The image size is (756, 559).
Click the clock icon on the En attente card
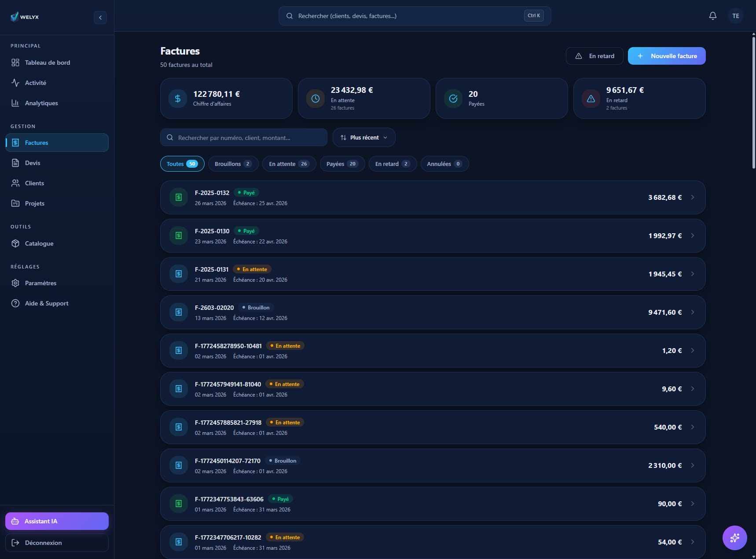pos(316,99)
